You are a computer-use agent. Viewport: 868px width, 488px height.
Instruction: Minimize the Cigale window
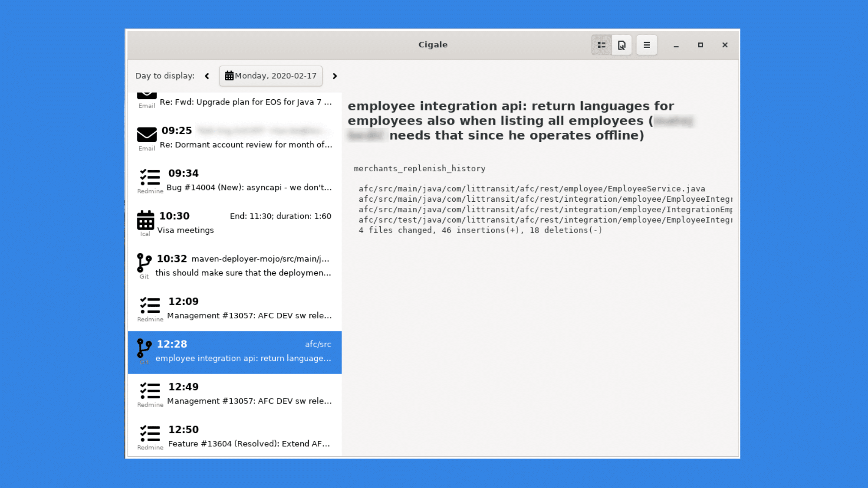pyautogui.click(x=676, y=45)
